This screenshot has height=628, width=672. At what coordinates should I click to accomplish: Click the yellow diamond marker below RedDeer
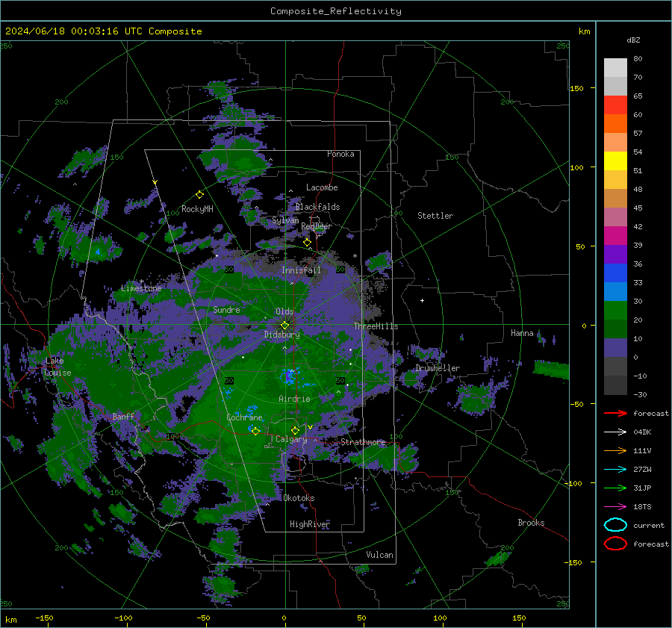[307, 243]
